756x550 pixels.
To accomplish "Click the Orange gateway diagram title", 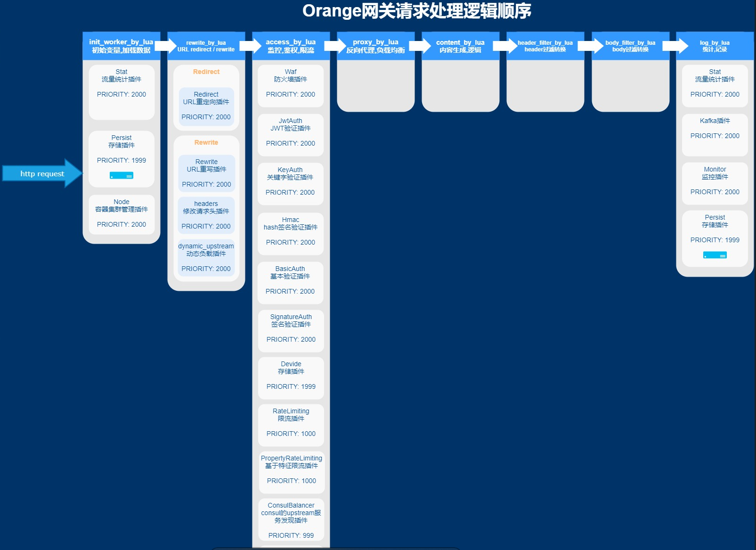I will (417, 11).
